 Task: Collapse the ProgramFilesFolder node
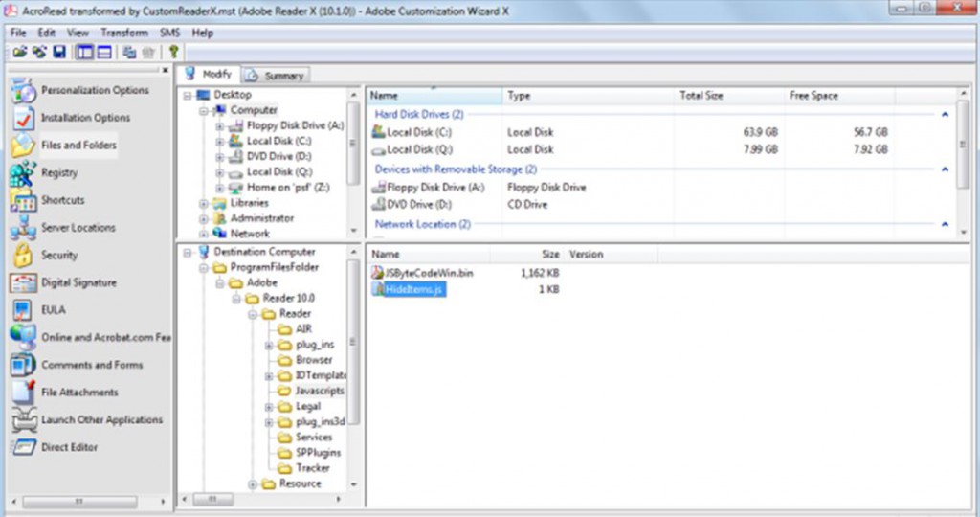click(x=204, y=267)
